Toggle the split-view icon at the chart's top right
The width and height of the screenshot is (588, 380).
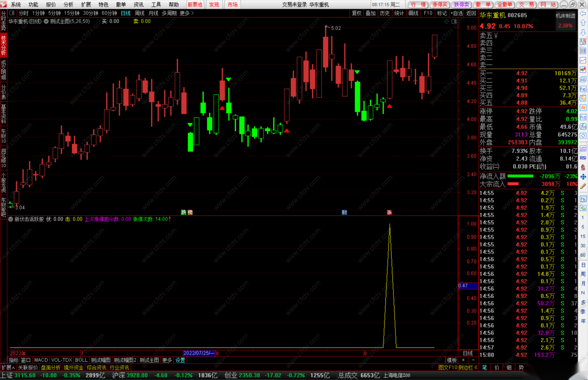[454, 21]
